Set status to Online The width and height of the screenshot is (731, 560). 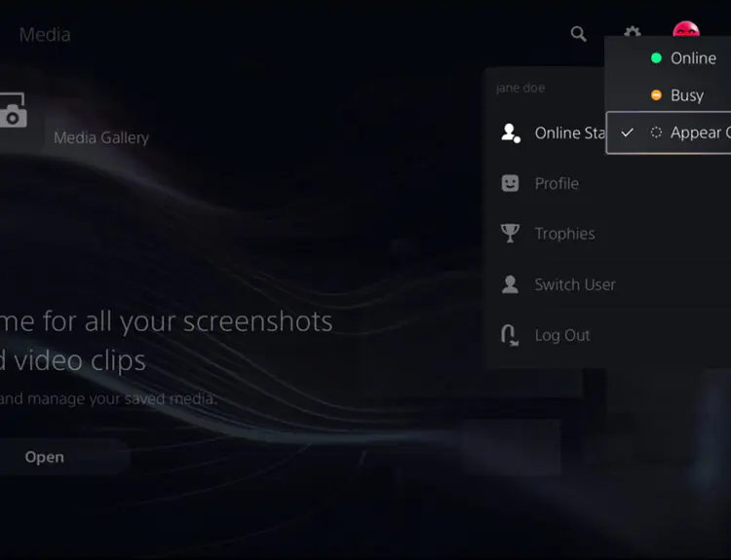click(692, 58)
